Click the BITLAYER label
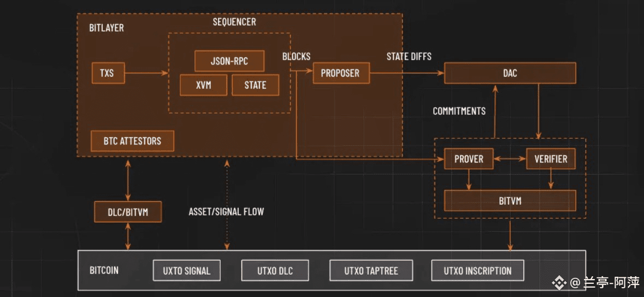The height and width of the screenshot is (297, 644). point(107,28)
